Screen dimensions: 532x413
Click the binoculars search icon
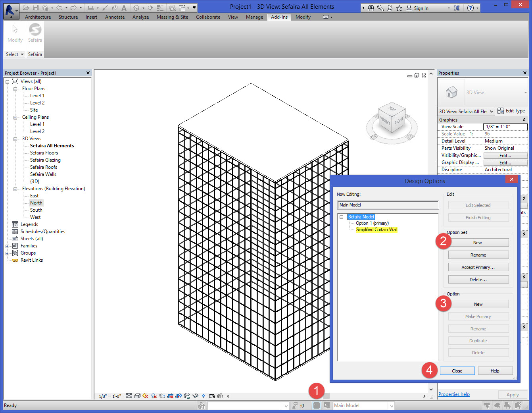pos(371,8)
